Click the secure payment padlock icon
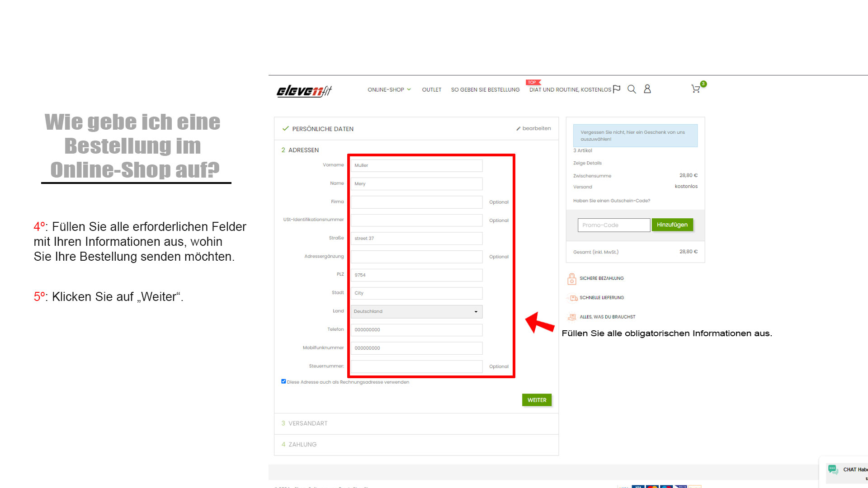This screenshot has height=488, width=868. pos(571,279)
